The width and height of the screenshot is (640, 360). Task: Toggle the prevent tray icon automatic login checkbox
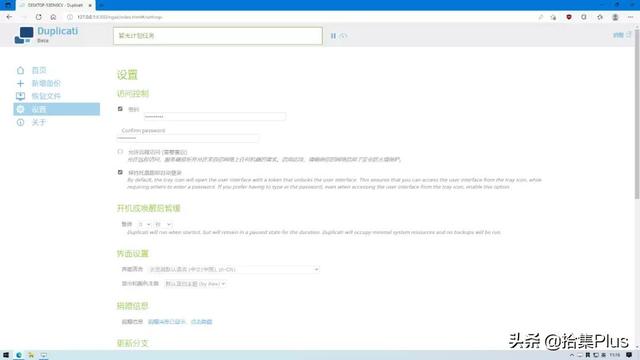[x=120, y=172]
